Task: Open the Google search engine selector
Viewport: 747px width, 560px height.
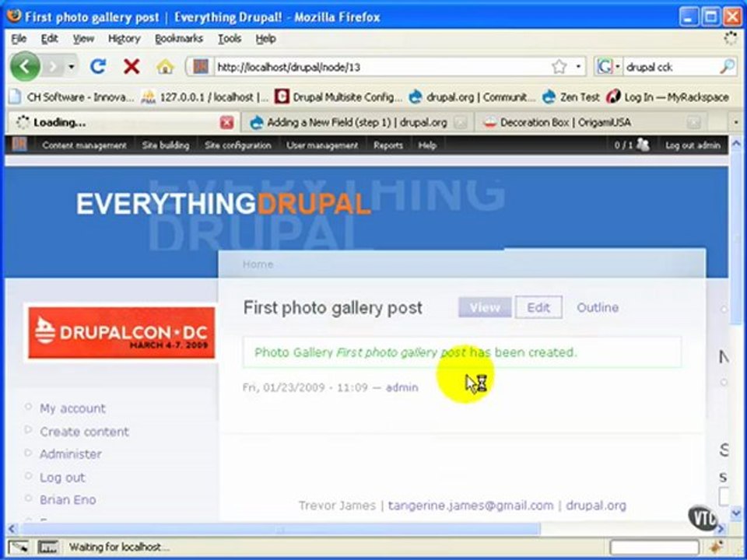Action: [x=608, y=67]
